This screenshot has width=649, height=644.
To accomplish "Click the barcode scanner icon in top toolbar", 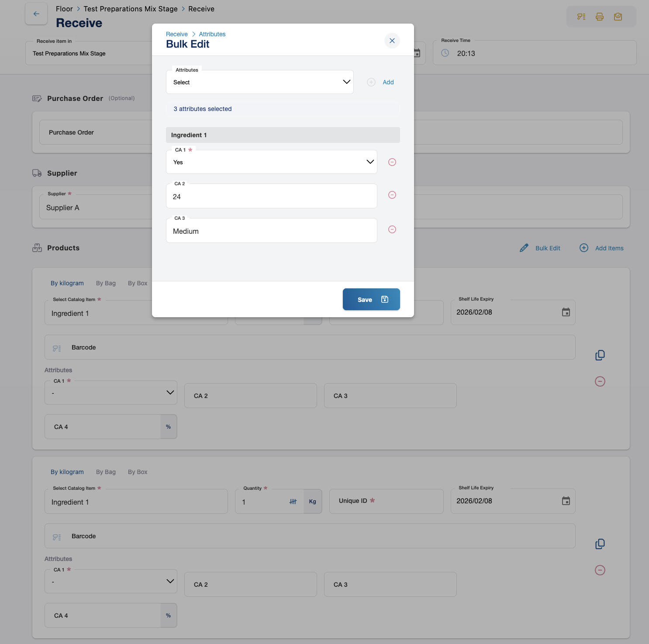I will tap(581, 17).
